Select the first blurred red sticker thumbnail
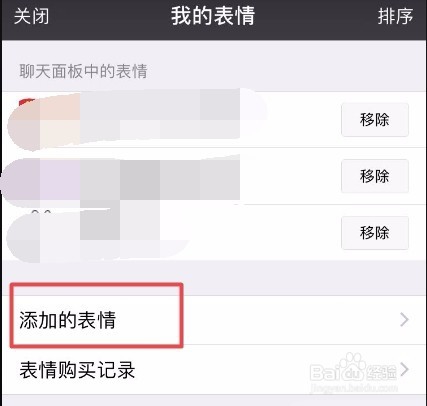This screenshot has width=427, height=406. click(x=25, y=124)
